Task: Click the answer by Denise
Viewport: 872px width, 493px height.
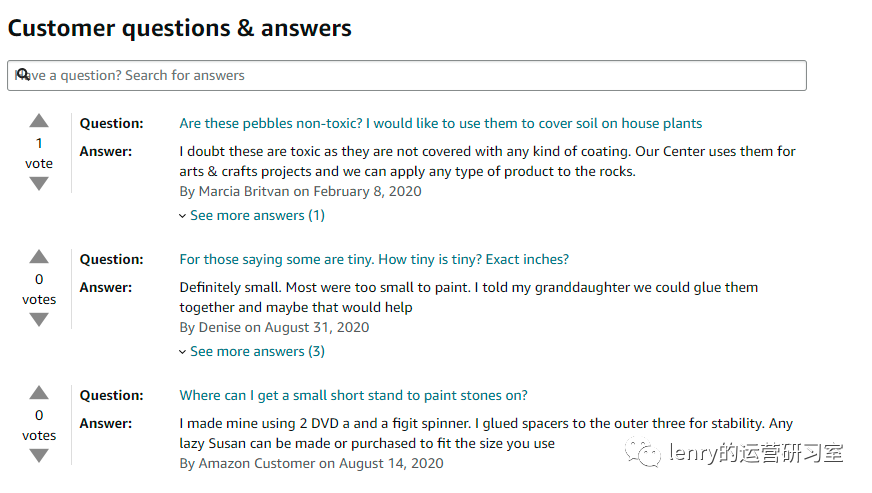Action: pyautogui.click(x=468, y=297)
